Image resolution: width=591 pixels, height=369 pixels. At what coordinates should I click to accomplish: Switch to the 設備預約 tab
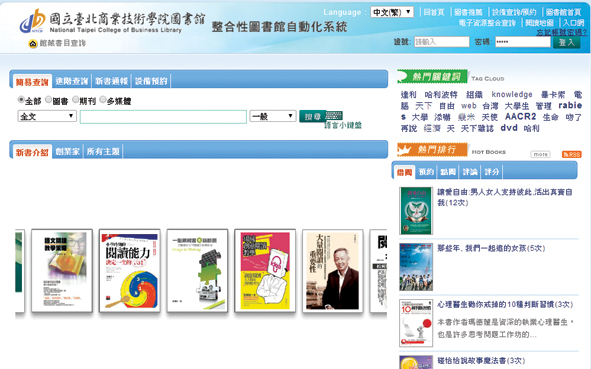click(151, 81)
